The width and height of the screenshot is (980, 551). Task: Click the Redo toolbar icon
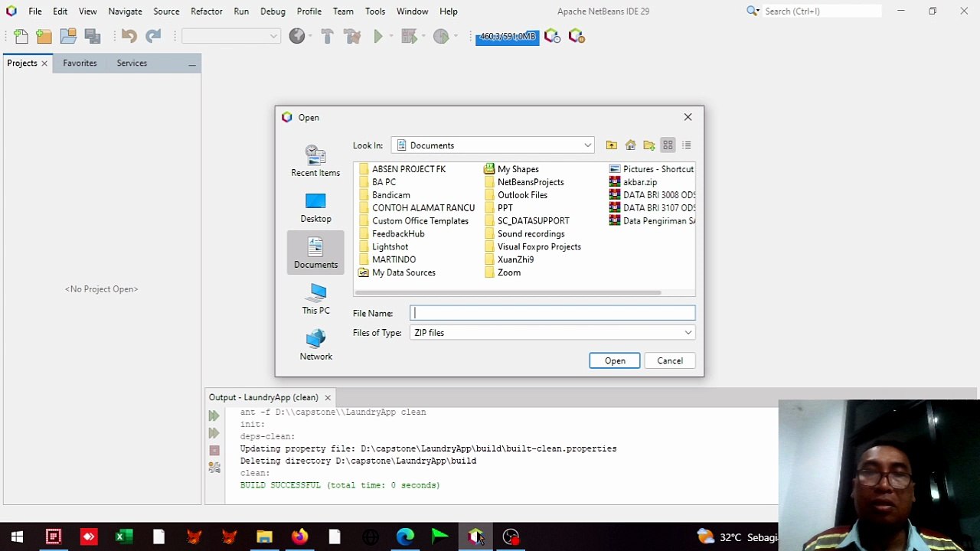point(153,36)
